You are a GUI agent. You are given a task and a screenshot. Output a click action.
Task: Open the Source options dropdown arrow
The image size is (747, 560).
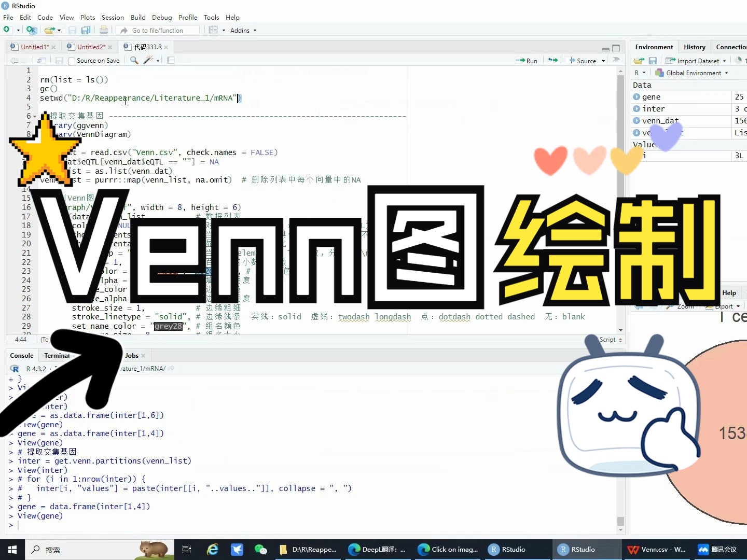(x=603, y=61)
